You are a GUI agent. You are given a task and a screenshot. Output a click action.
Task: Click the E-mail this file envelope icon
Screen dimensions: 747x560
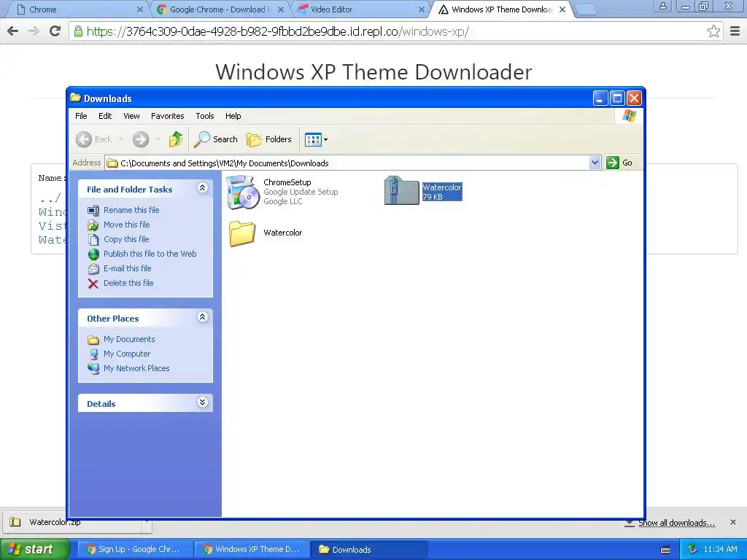[x=93, y=268]
